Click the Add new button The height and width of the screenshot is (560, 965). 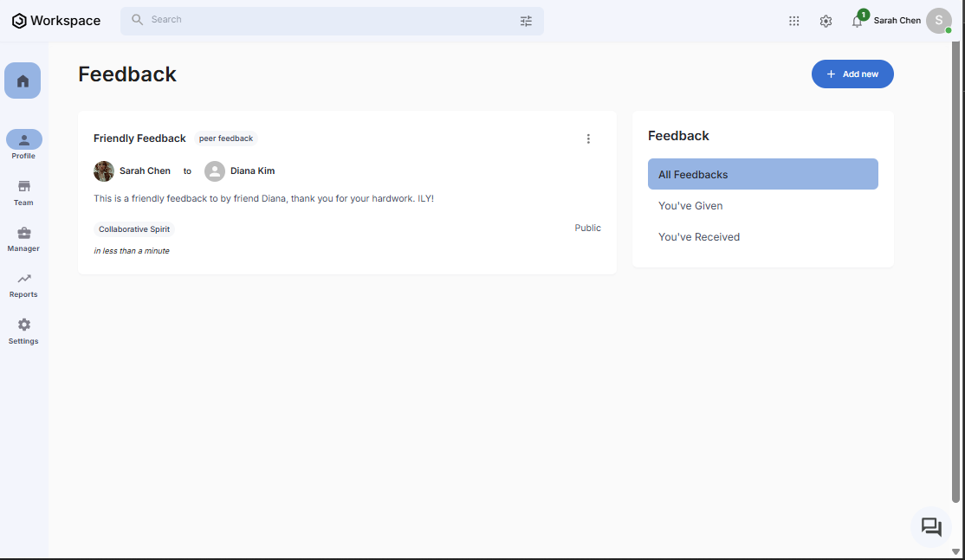(852, 74)
